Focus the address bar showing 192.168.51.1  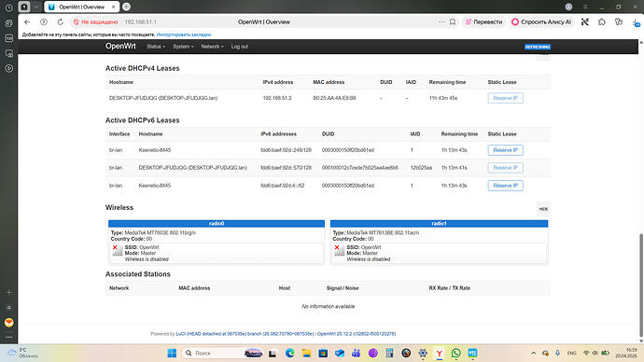140,21
